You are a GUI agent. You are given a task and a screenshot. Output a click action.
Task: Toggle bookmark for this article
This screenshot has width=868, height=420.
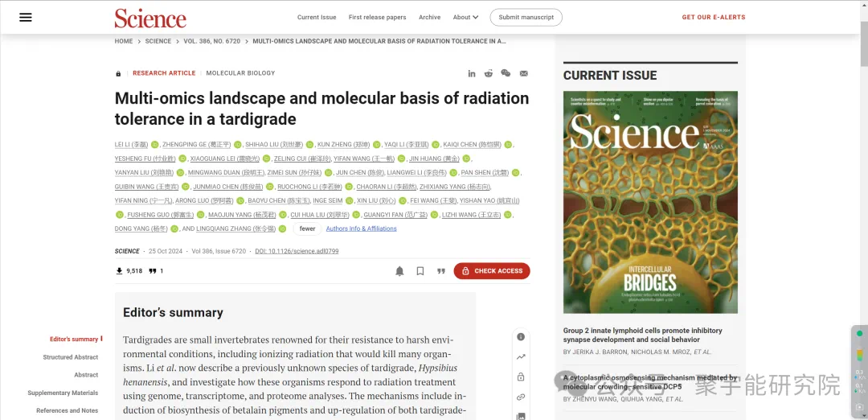tap(420, 271)
